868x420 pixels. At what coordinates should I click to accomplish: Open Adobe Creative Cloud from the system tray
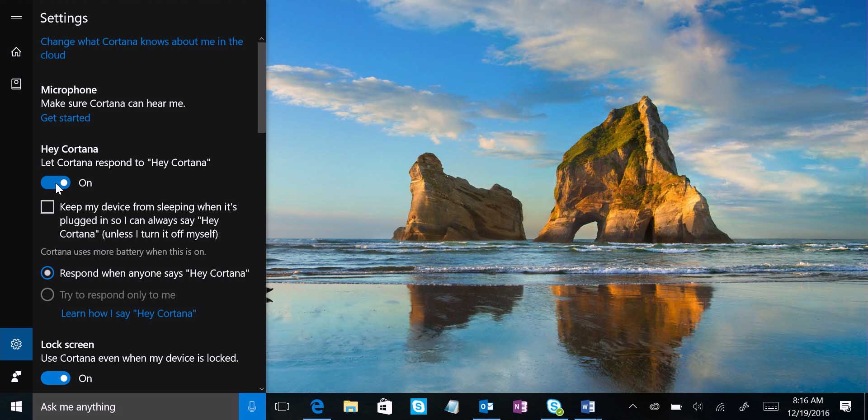pos(655,406)
